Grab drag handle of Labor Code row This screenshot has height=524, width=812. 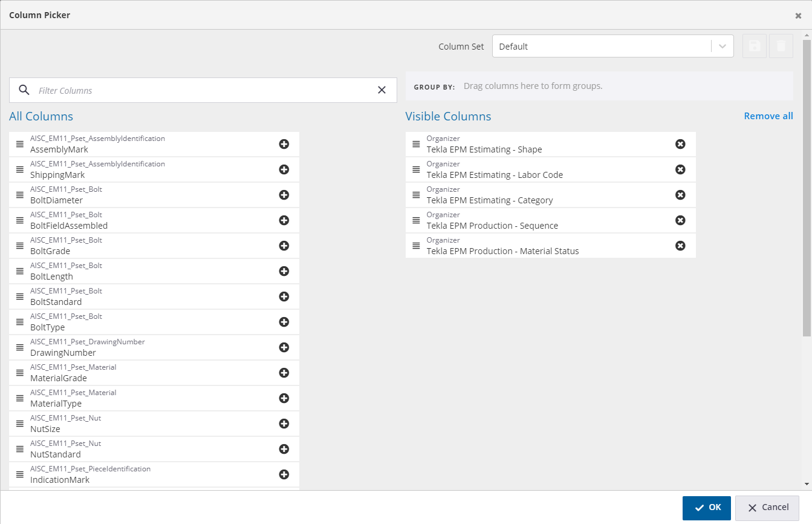pyautogui.click(x=416, y=169)
